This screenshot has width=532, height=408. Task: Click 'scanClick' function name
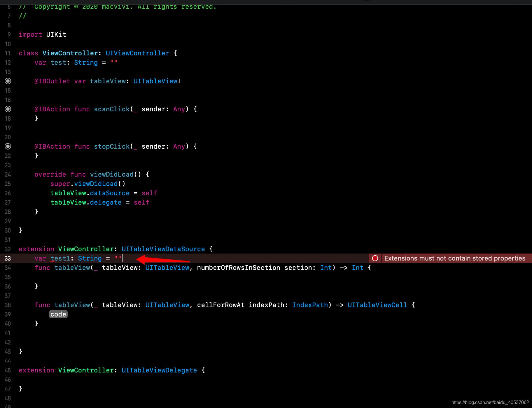[x=112, y=109]
